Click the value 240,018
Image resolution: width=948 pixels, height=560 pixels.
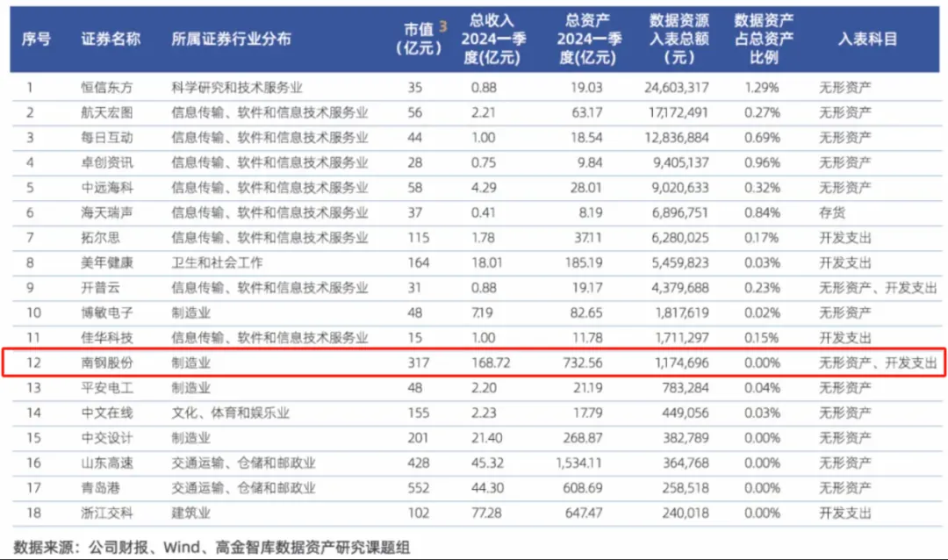click(686, 513)
